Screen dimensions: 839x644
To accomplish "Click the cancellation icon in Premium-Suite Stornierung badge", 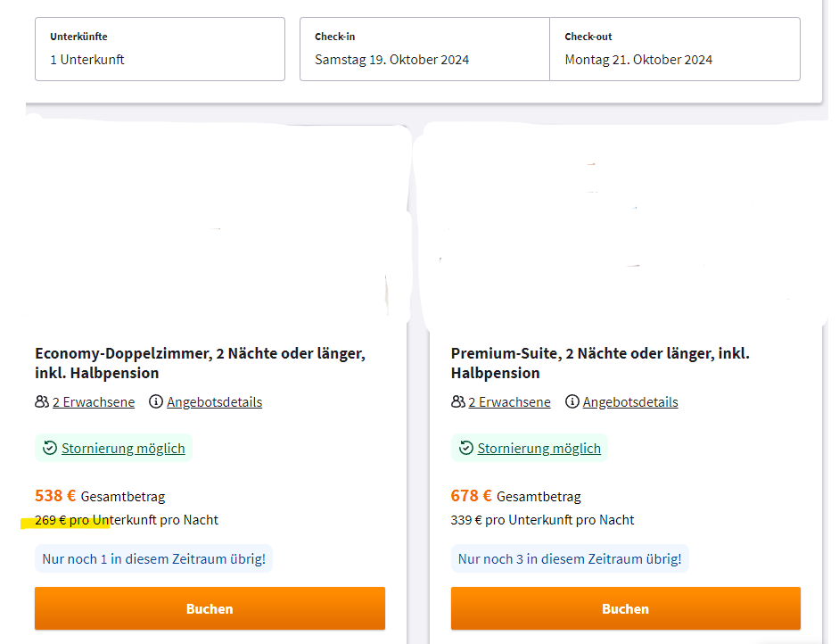I will [x=466, y=448].
